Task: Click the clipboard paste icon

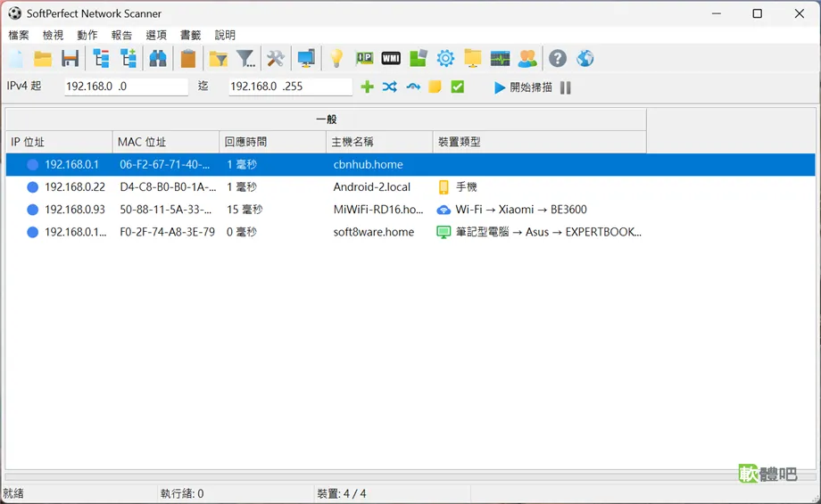Action: click(188, 59)
